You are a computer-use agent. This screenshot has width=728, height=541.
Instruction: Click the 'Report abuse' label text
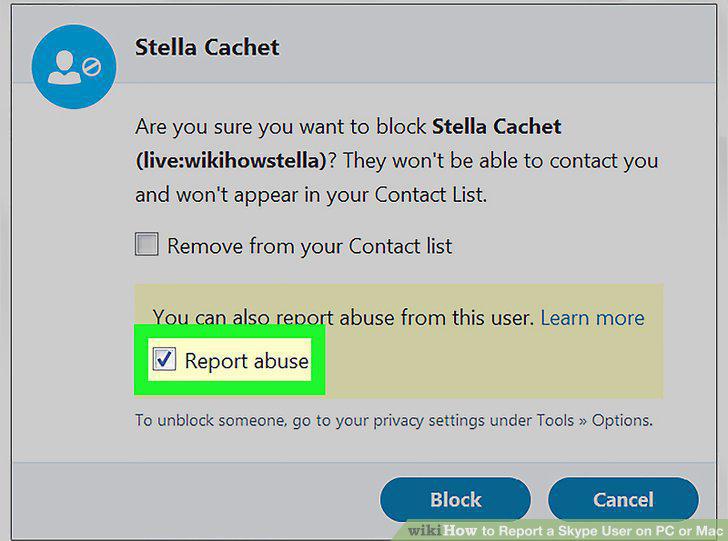(247, 361)
